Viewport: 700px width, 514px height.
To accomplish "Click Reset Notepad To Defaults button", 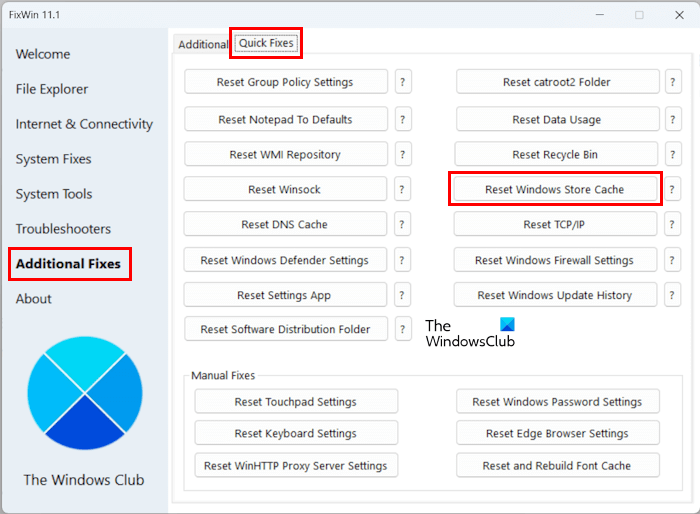I will pyautogui.click(x=286, y=119).
